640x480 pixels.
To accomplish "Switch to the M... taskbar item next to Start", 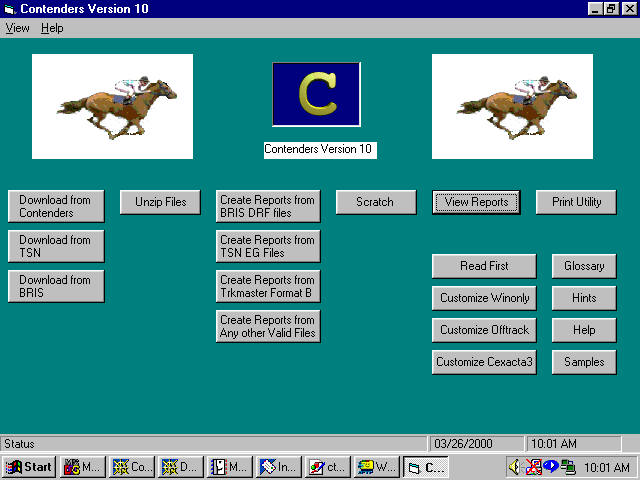I will point(83,467).
